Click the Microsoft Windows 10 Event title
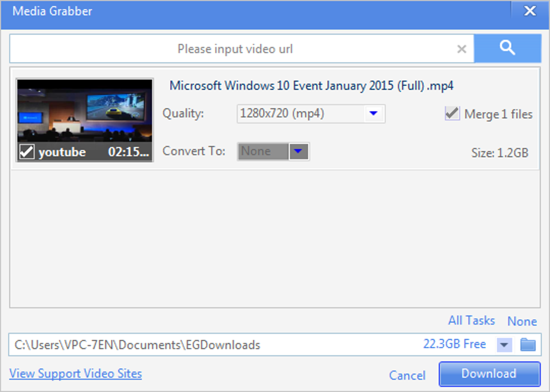Image resolution: width=550 pixels, height=392 pixels. point(312,86)
